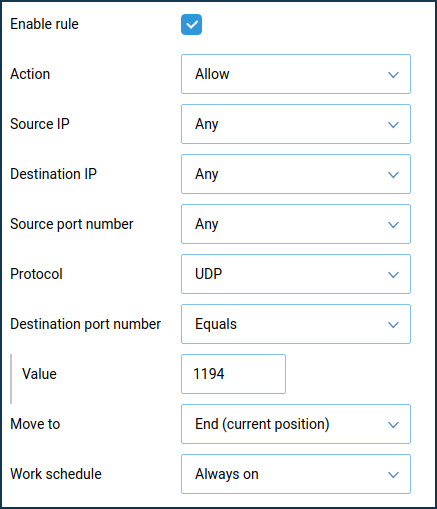
Task: Open the Move to dropdown
Action: (296, 424)
